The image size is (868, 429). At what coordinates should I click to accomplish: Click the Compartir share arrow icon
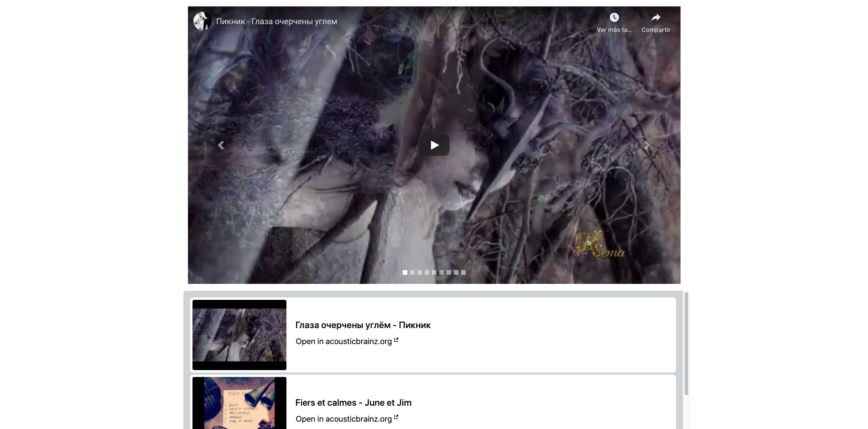tap(655, 18)
